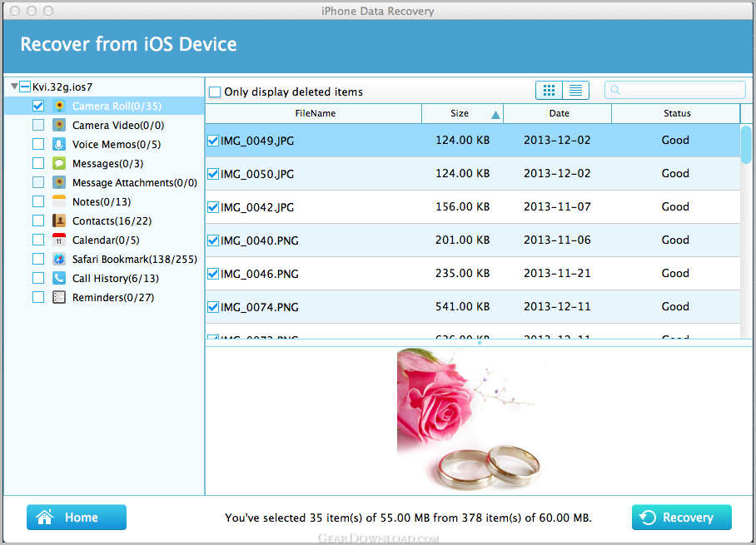This screenshot has width=756, height=545.
Task: Open the Reminders(0/27) category
Action: (x=113, y=298)
